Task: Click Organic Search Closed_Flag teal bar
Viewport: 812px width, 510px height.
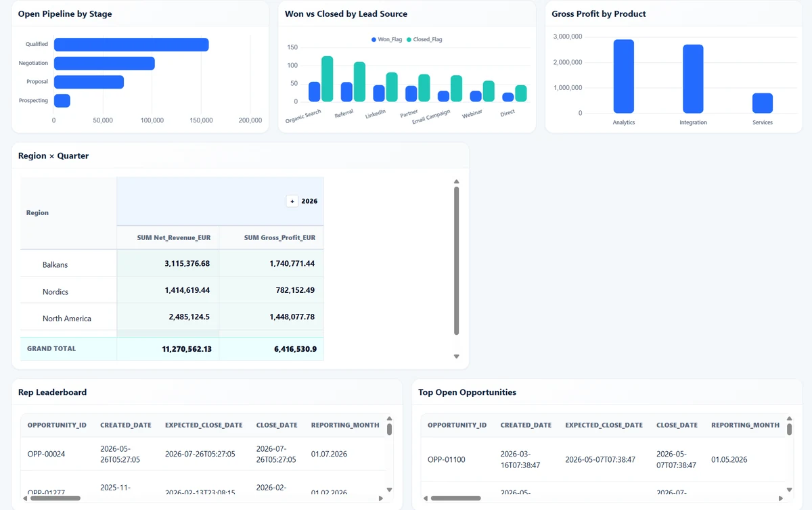Action: pos(328,79)
